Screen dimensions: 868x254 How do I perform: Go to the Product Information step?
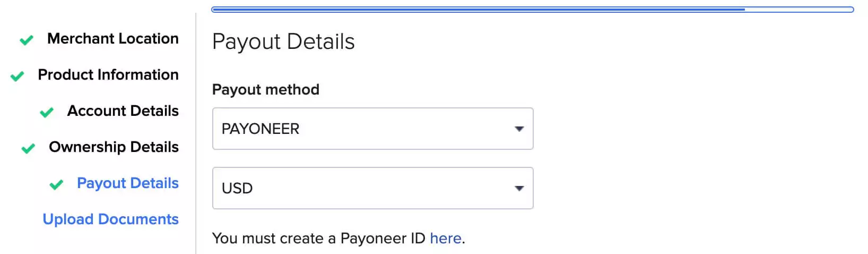(x=108, y=75)
